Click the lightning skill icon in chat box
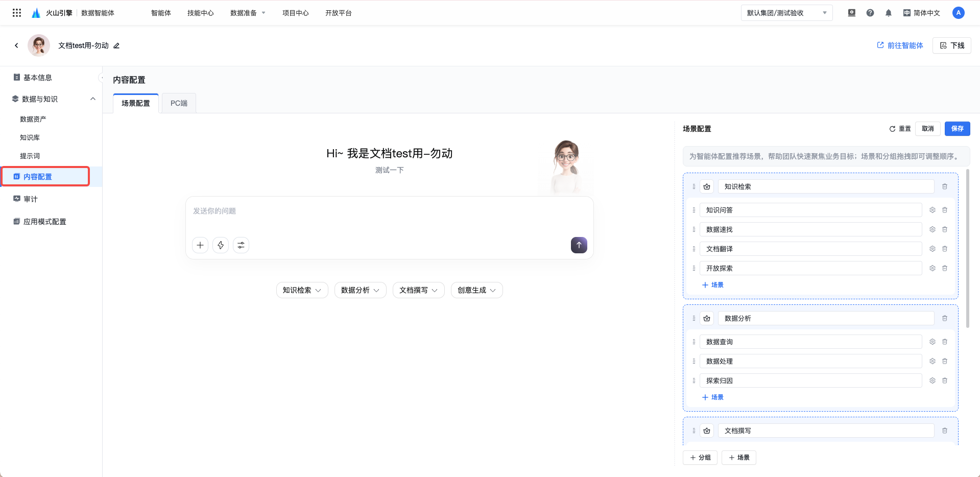This screenshot has height=477, width=980. pos(221,245)
